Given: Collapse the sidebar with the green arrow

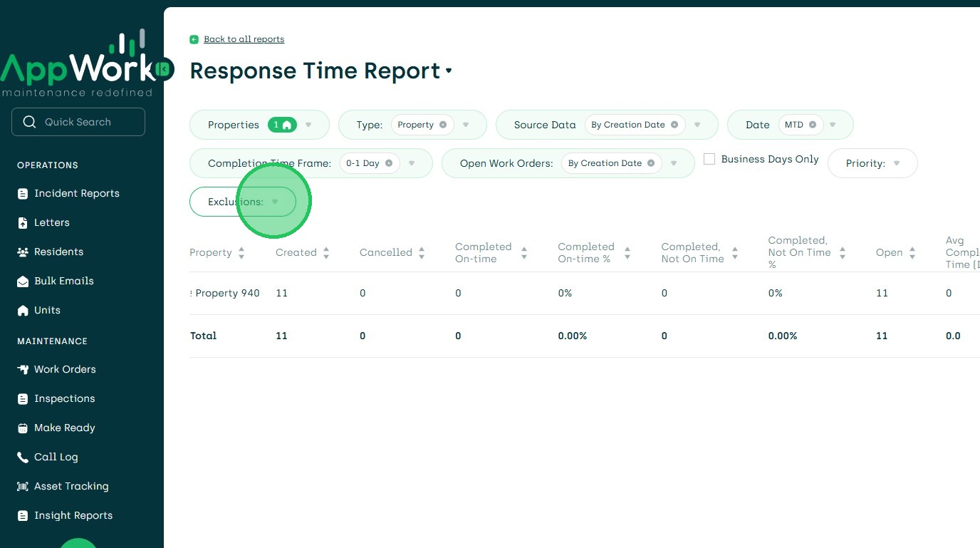Looking at the screenshot, I should (164, 69).
